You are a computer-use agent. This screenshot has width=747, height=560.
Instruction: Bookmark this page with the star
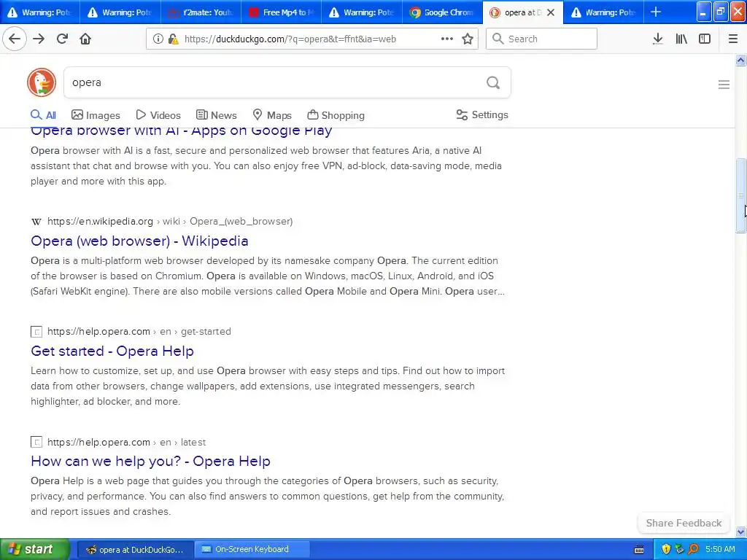click(468, 39)
